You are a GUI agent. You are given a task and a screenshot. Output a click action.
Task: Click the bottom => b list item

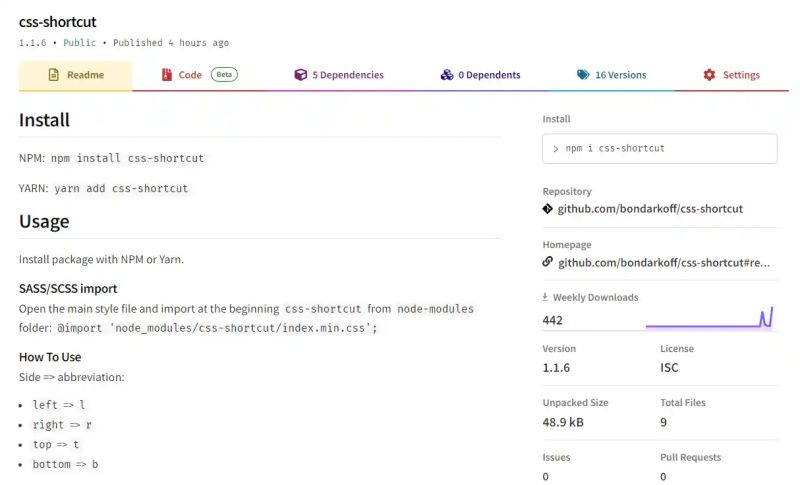65,465
